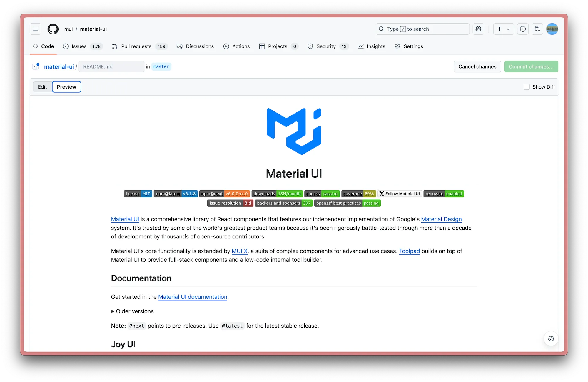Click backers and sponsors 397 badge

284,203
